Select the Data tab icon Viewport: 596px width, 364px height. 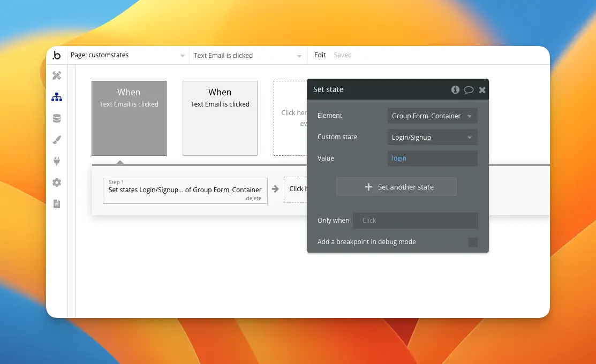(x=56, y=118)
